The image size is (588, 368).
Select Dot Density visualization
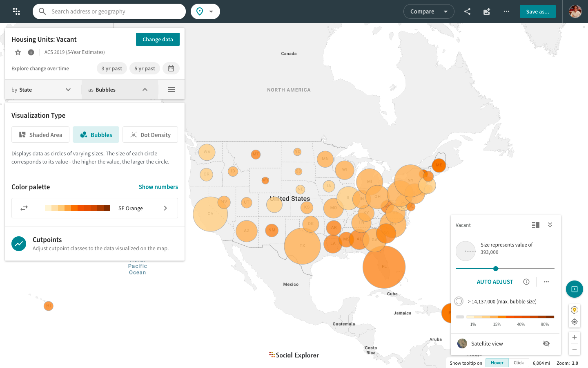(x=150, y=135)
